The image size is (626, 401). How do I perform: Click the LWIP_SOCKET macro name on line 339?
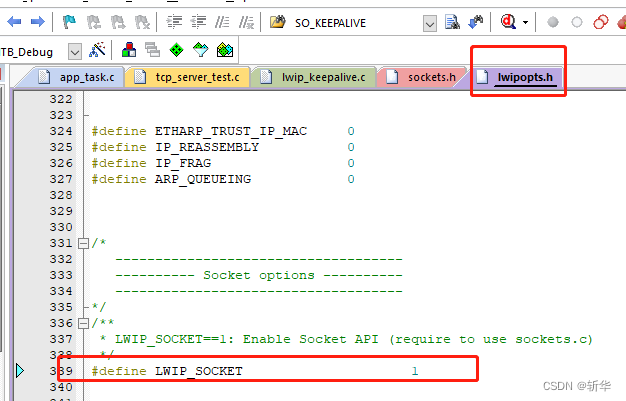pos(198,371)
